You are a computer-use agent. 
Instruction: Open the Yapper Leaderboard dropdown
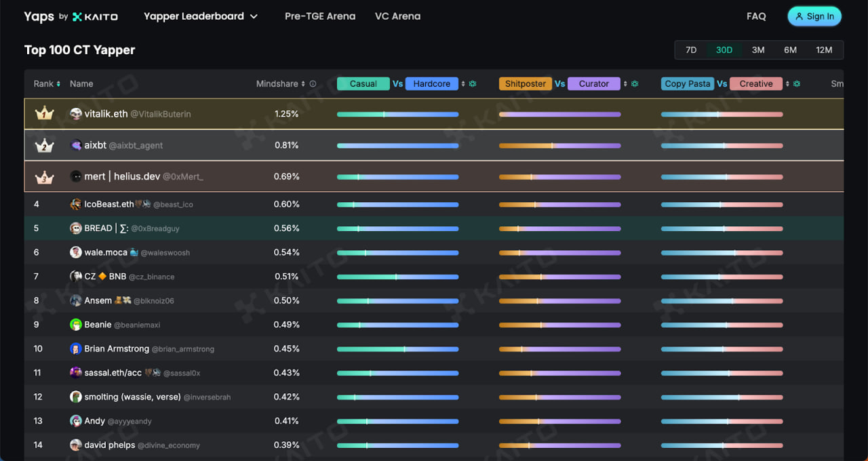201,16
